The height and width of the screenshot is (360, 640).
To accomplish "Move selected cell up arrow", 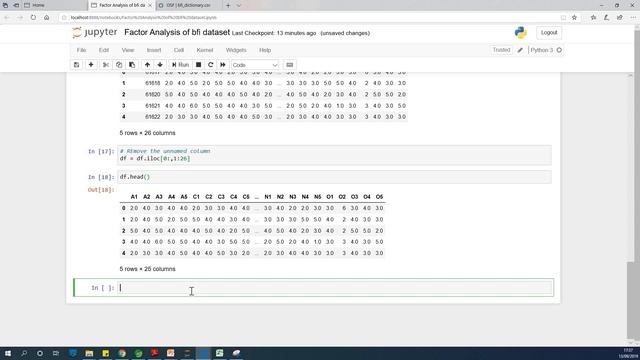I will click(147, 65).
